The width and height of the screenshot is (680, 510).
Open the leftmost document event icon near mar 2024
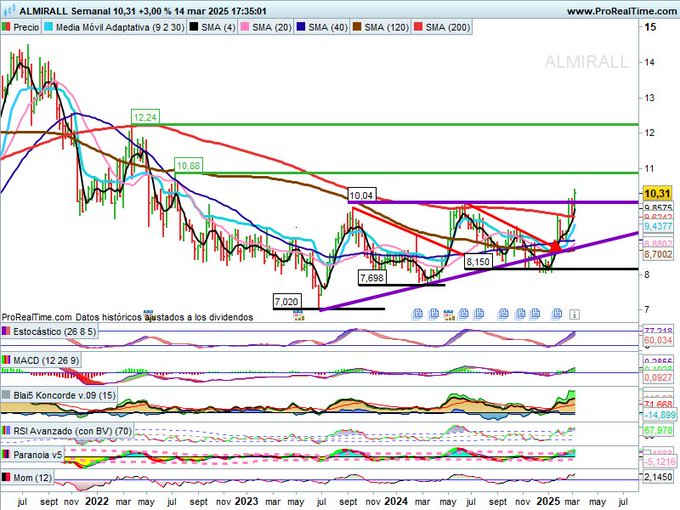click(418, 314)
